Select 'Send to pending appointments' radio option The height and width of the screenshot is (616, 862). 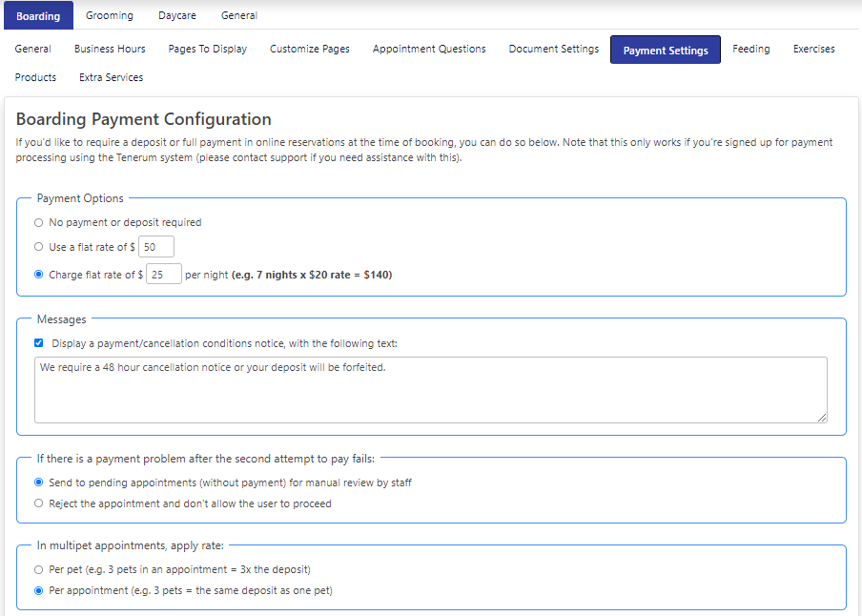click(x=39, y=483)
